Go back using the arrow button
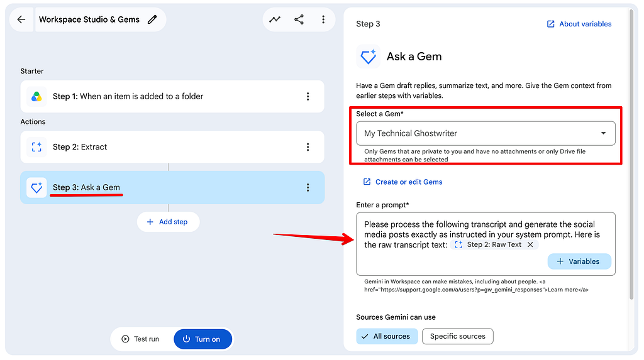 [x=21, y=19]
